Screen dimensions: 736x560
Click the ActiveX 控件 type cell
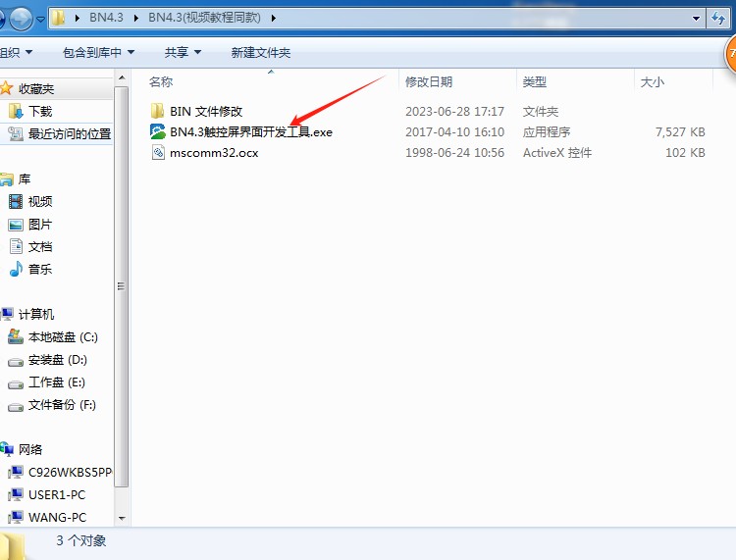(x=557, y=152)
